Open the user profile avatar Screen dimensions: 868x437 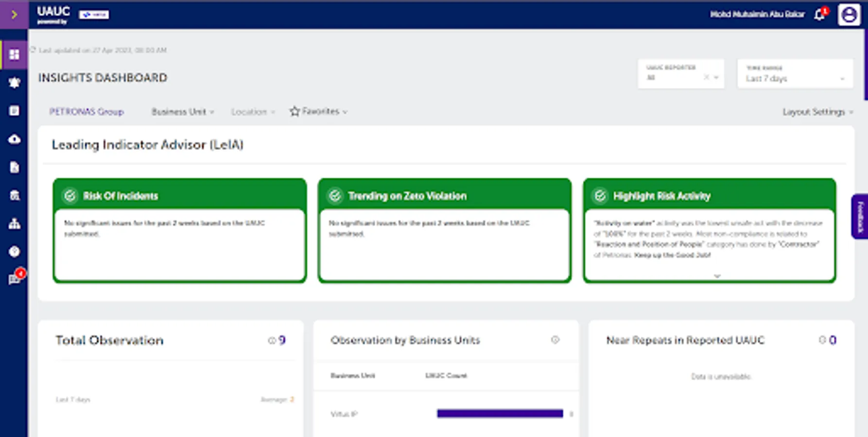pos(849,15)
